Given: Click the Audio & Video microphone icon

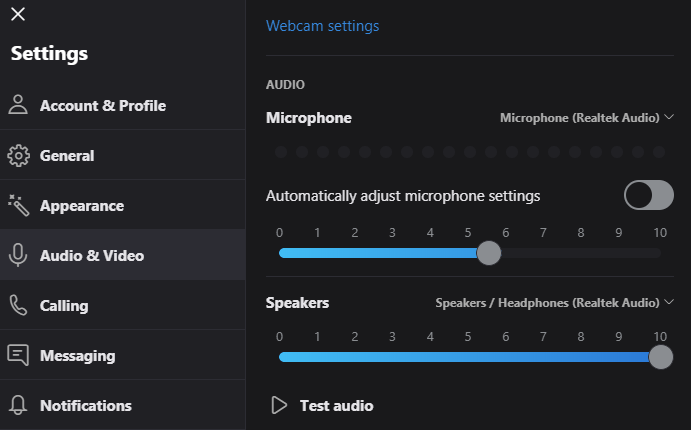Looking at the screenshot, I should [18, 255].
